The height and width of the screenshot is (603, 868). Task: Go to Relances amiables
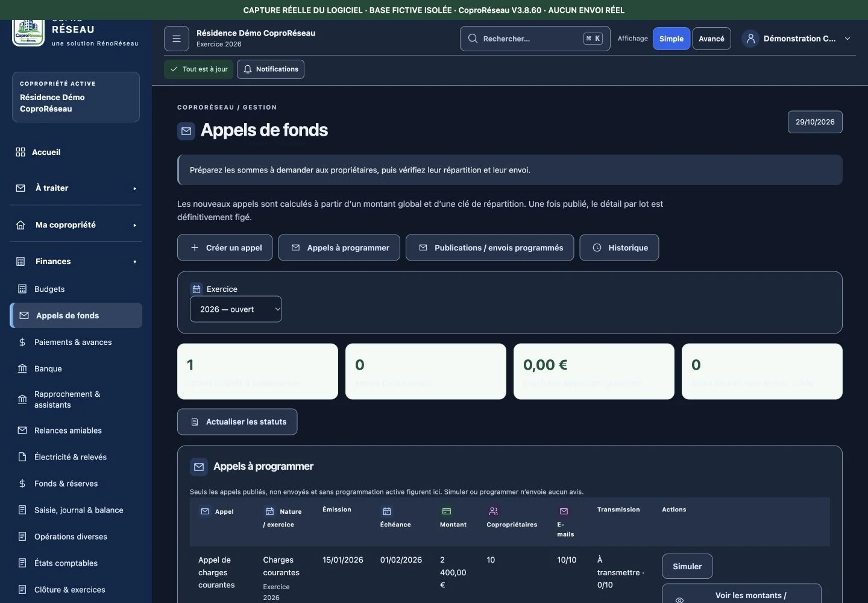[x=76, y=431]
